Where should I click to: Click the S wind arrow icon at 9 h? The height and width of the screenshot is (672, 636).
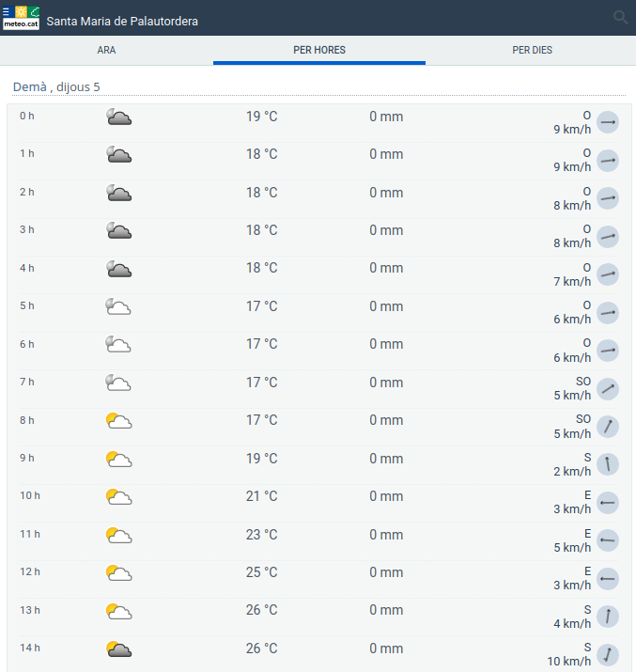coord(608,464)
